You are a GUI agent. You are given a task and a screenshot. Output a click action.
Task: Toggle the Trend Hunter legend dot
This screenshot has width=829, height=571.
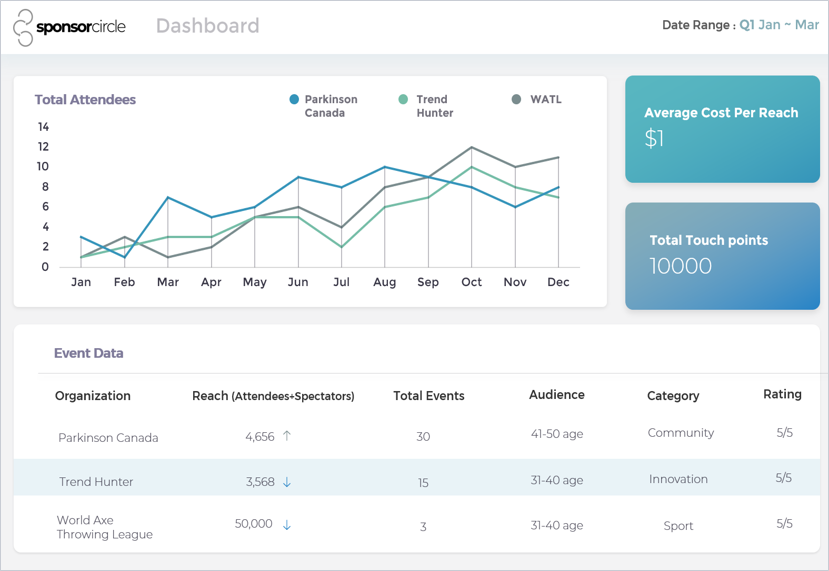[x=403, y=99]
